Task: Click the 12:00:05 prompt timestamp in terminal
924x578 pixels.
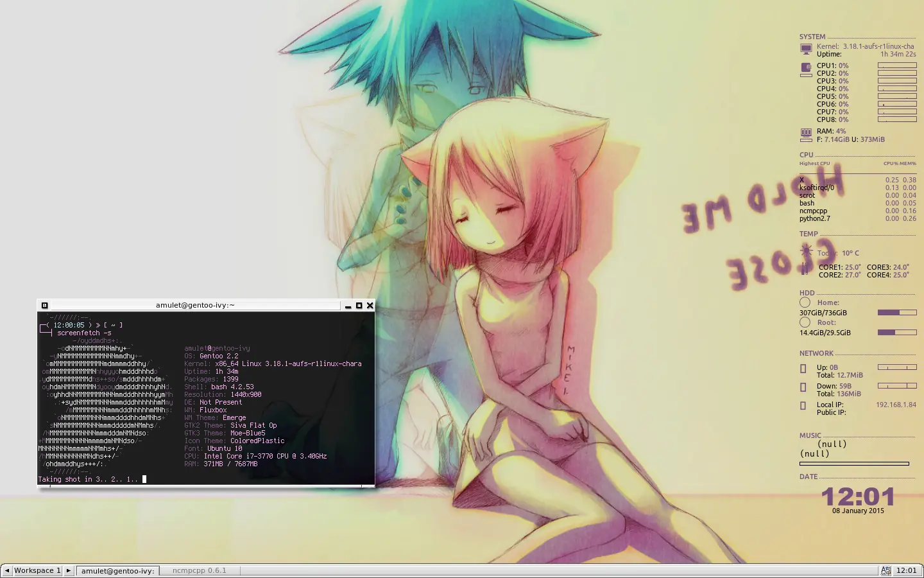Action: [69, 325]
